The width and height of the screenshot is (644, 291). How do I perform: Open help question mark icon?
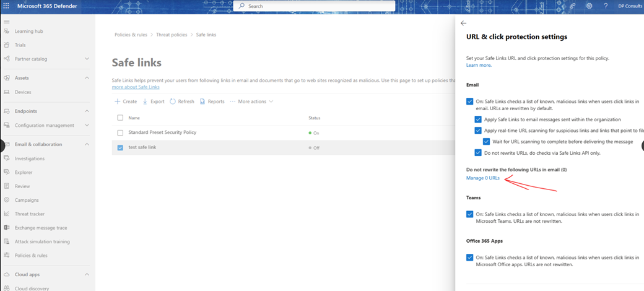606,6
